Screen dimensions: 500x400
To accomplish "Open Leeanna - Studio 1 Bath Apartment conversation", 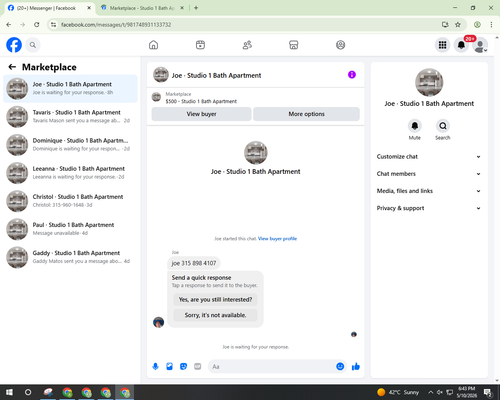I will click(x=70, y=173).
